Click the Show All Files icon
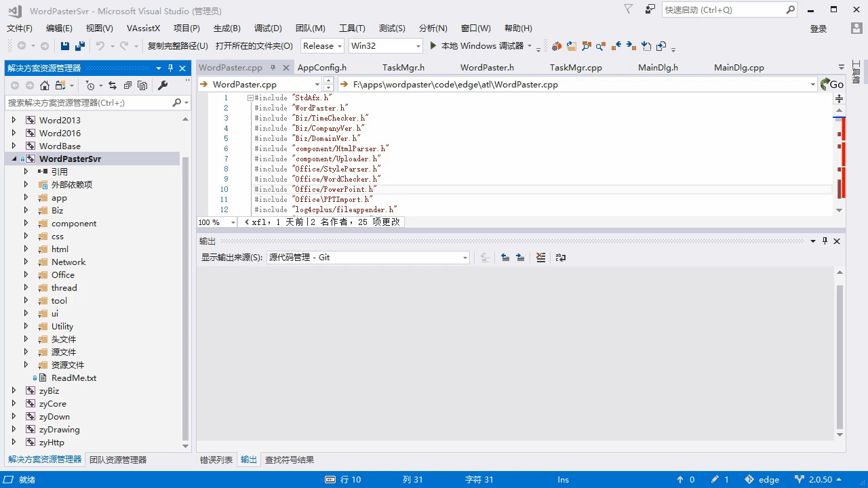The height and width of the screenshot is (488, 868). [x=142, y=85]
